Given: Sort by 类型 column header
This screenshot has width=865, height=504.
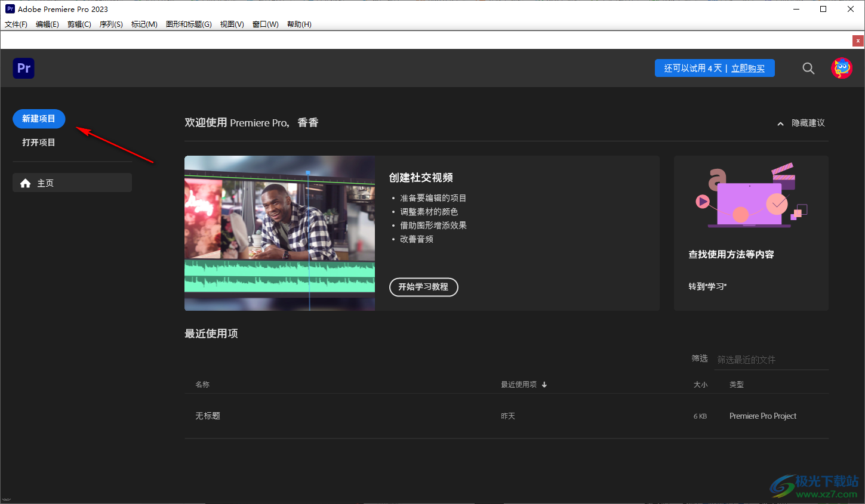Looking at the screenshot, I should click(737, 385).
